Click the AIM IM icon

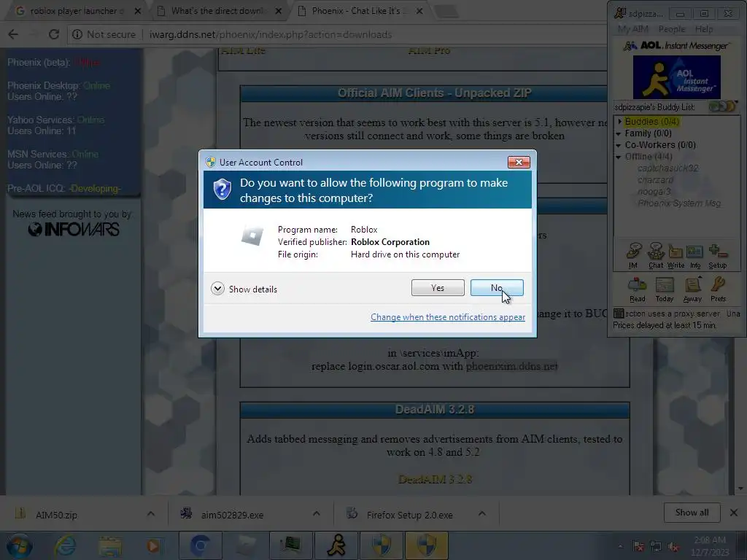coord(633,256)
